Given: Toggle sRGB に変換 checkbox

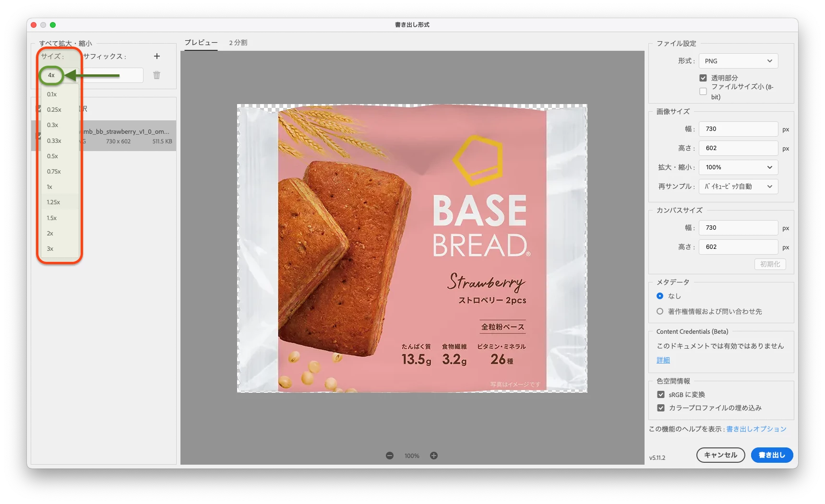Looking at the screenshot, I should pyautogui.click(x=661, y=395).
